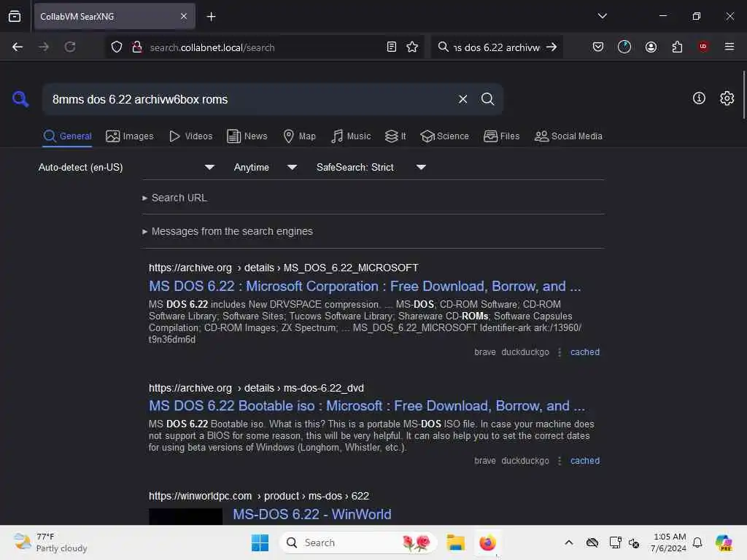Click archive.org MS_DOS_6.22_MICROSOFT URL breadcrumb
Image resolution: width=747 pixels, height=560 pixels.
point(283,268)
